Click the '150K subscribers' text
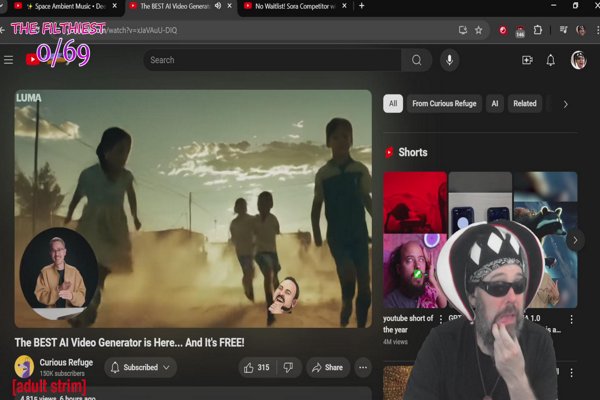Screen dimensions: 600x400 (62, 374)
